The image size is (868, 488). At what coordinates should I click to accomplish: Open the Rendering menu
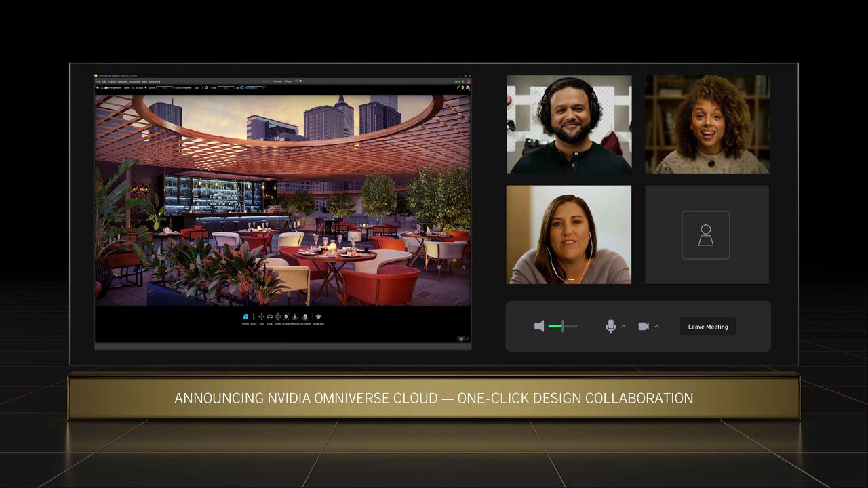tap(155, 82)
